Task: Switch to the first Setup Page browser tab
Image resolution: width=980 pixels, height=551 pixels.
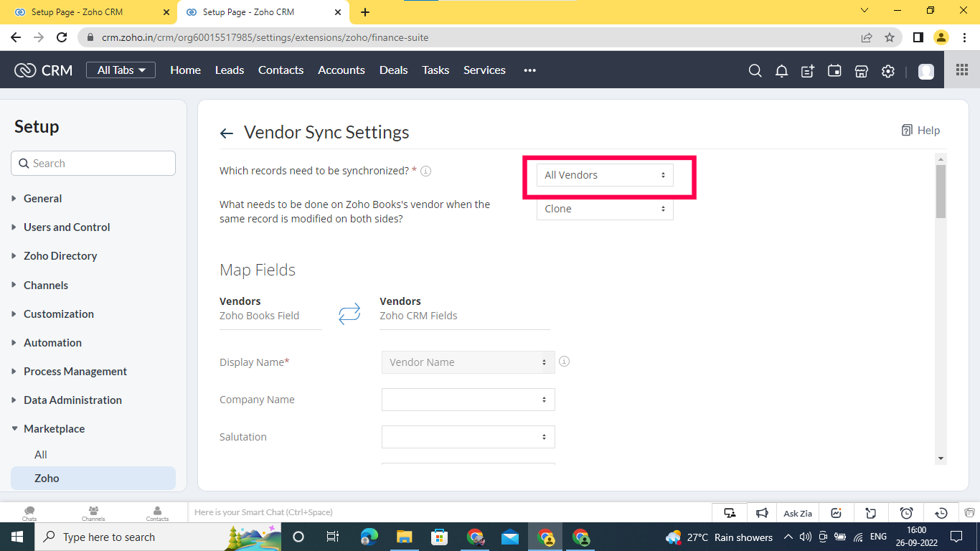Action: click(90, 12)
